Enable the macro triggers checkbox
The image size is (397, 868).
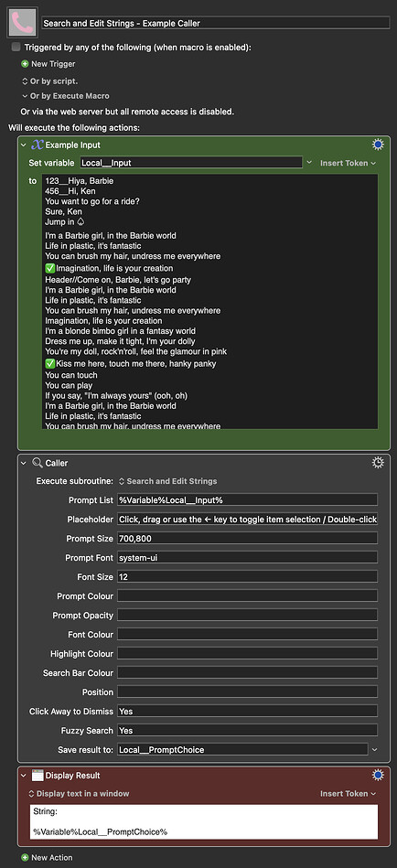pos(16,48)
